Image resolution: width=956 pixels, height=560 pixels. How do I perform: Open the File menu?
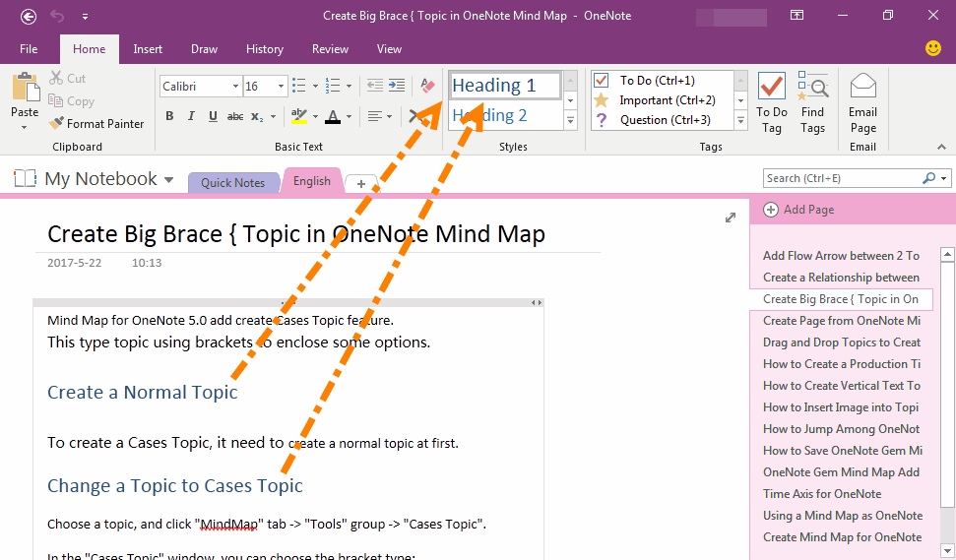pos(29,49)
